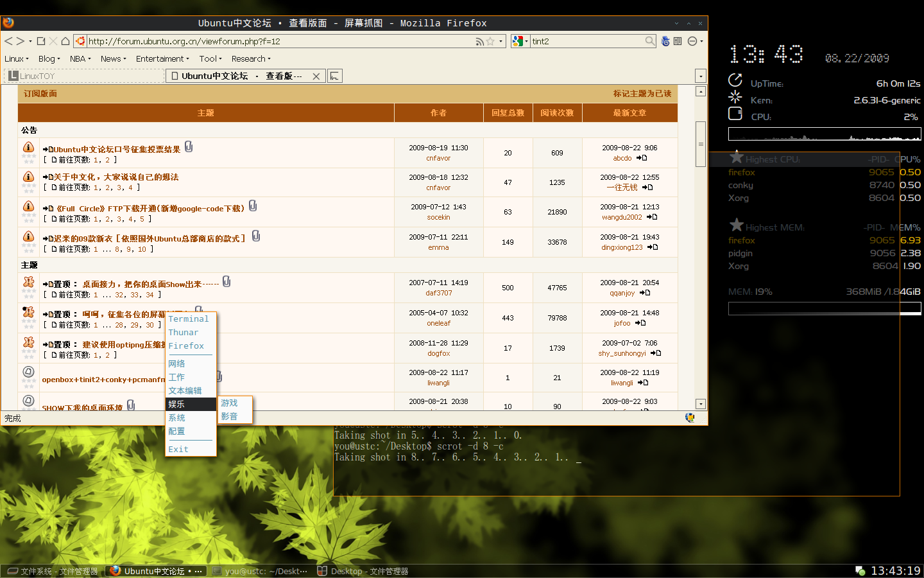Open topic openbox+tinit2+conky+pcmanfm
Screen dimensions: 924x578
tap(103, 380)
